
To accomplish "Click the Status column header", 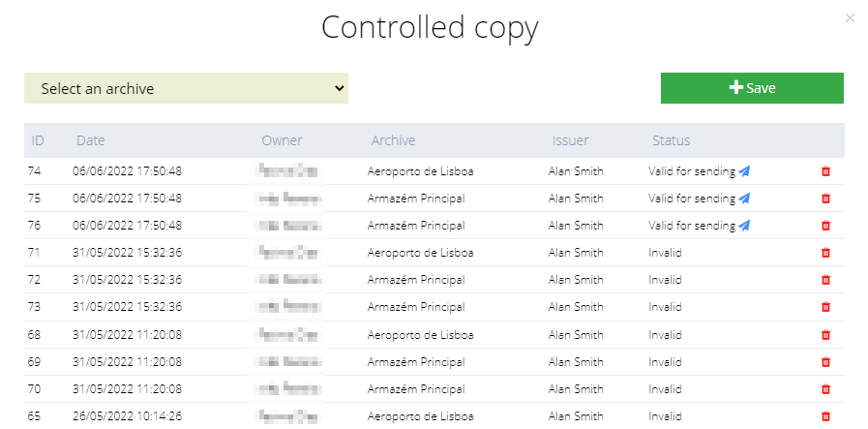I will click(x=671, y=140).
